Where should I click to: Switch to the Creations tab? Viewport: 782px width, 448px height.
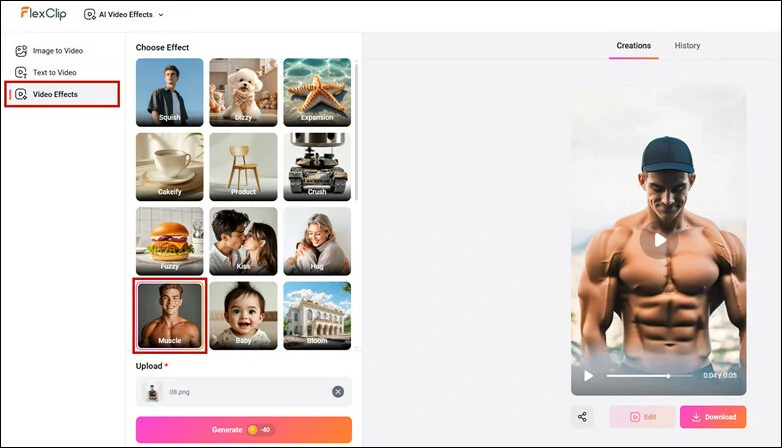(633, 46)
